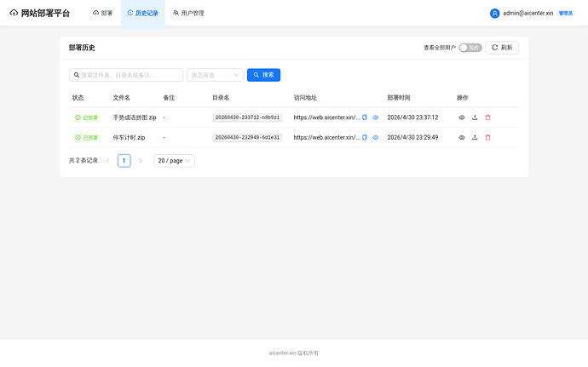Go to the 部署 tab
Viewport: 588px width, 367px height.
tap(103, 13)
